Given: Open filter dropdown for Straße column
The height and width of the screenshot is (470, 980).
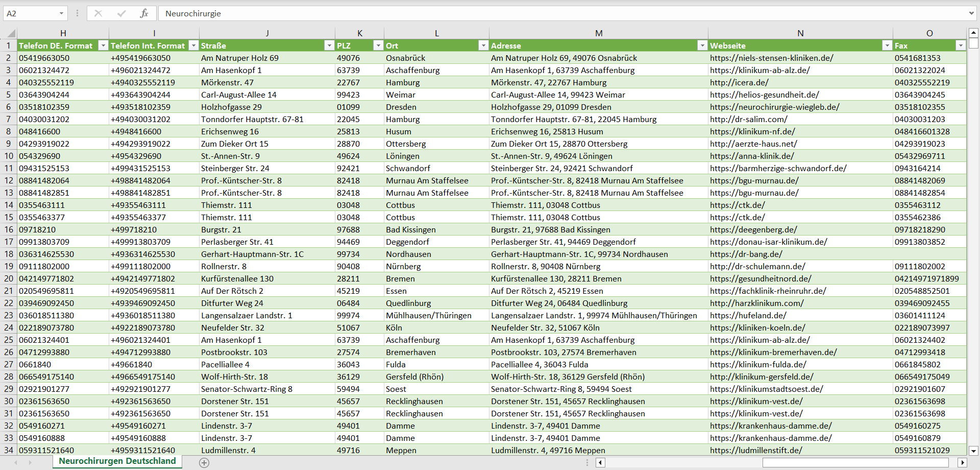Looking at the screenshot, I should coord(329,45).
